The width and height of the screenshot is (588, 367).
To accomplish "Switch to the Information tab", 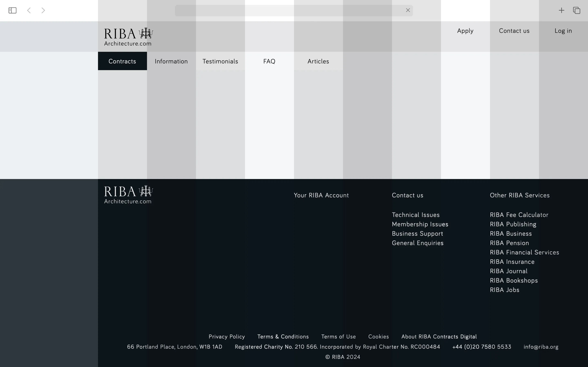I will pyautogui.click(x=171, y=61).
